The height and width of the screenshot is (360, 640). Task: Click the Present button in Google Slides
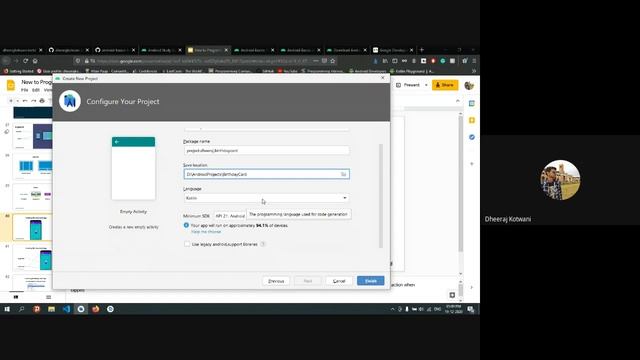(408, 85)
